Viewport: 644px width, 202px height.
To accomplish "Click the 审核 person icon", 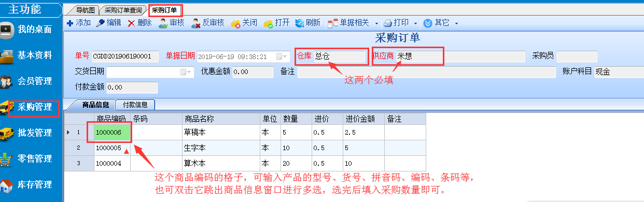I will [x=163, y=23].
